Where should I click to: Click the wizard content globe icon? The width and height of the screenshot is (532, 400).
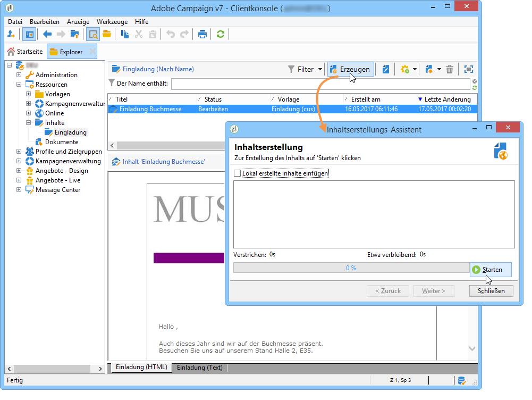pyautogui.click(x=501, y=151)
